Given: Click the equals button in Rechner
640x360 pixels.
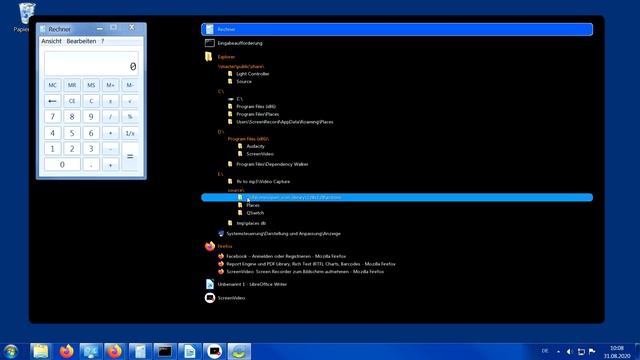Looking at the screenshot, I should tap(130, 157).
